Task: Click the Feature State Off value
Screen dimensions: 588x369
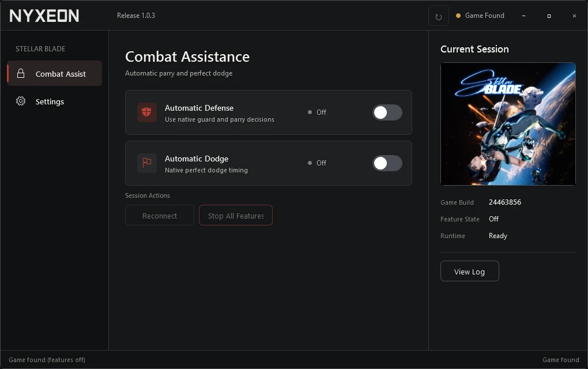Action: (493, 219)
